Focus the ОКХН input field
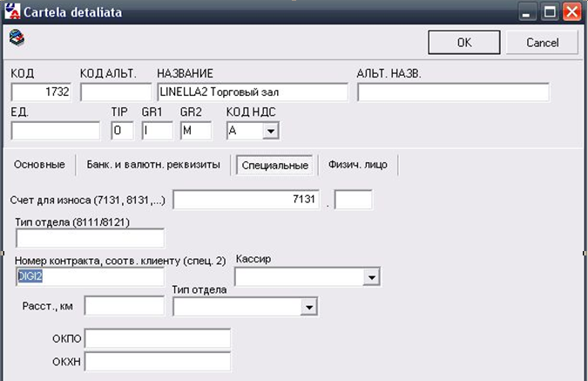 [x=158, y=362]
